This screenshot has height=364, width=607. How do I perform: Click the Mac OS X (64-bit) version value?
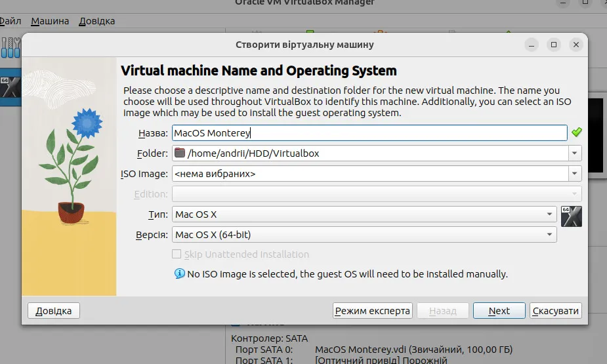tap(213, 234)
